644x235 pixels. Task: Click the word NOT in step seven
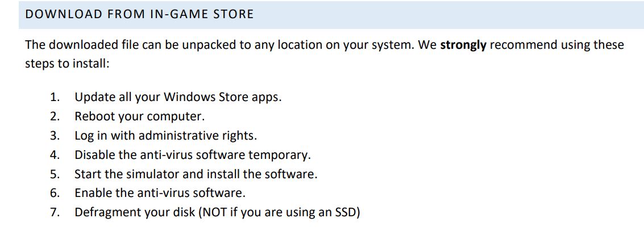point(214,212)
